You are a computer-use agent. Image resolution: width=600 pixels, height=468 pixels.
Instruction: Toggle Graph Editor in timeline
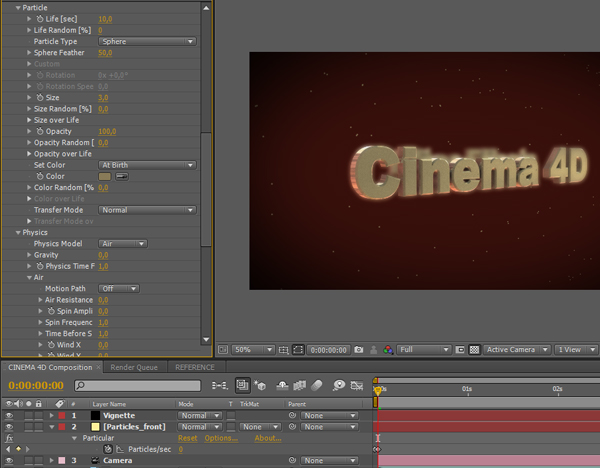[357, 385]
